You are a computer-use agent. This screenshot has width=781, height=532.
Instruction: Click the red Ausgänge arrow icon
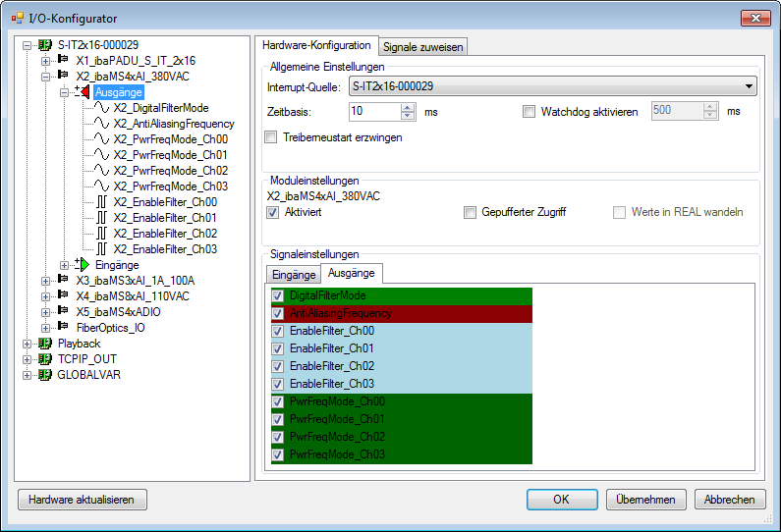pos(83,92)
